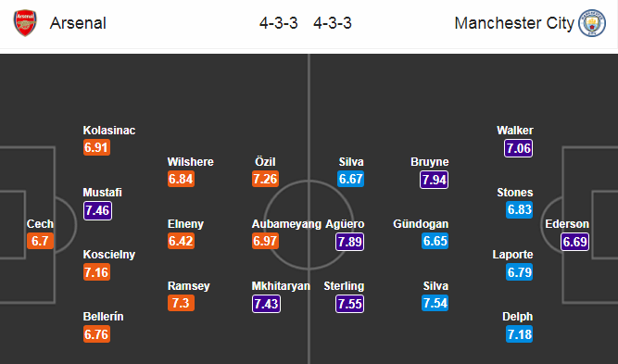
Task: Click player name Gündogan
Action: point(421,224)
